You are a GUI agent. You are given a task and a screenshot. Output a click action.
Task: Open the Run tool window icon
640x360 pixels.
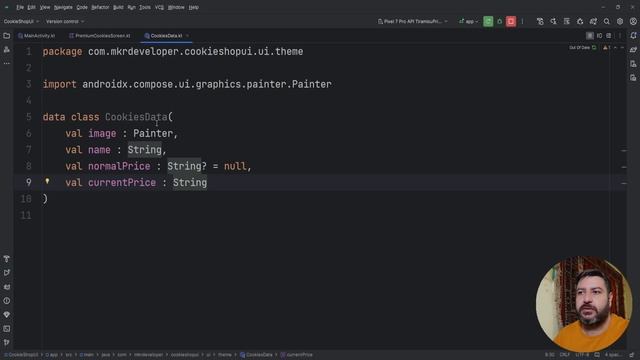point(7,273)
